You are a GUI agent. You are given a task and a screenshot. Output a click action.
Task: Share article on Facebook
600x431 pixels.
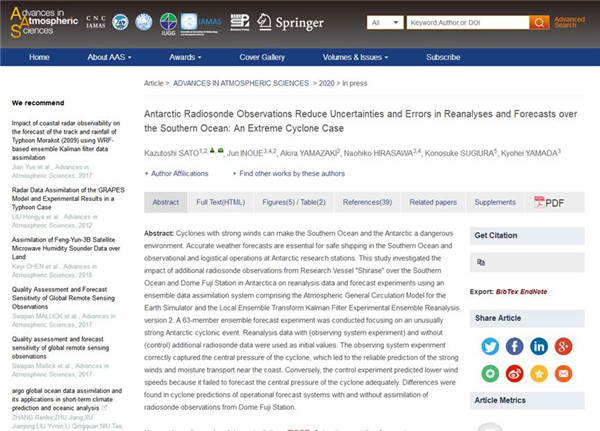[x=515, y=346]
